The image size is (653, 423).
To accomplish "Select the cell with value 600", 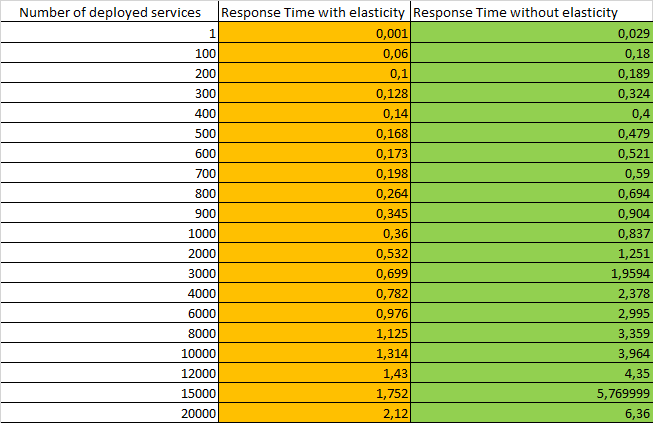I will coord(110,152).
